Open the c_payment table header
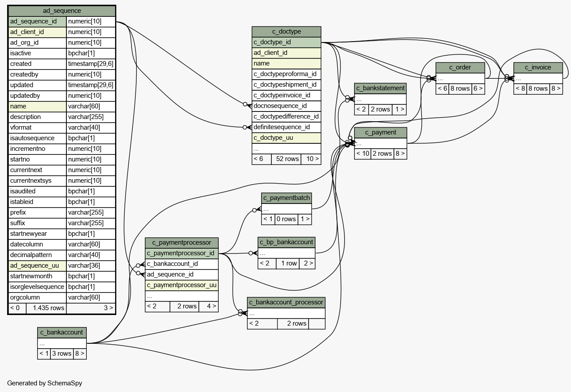The width and height of the screenshot is (571, 392). tap(380, 132)
